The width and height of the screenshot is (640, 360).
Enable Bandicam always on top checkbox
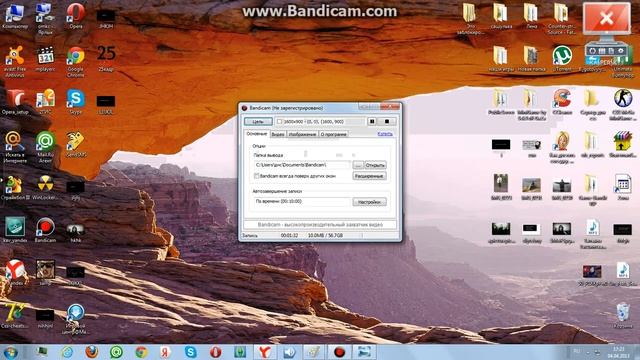(256, 176)
